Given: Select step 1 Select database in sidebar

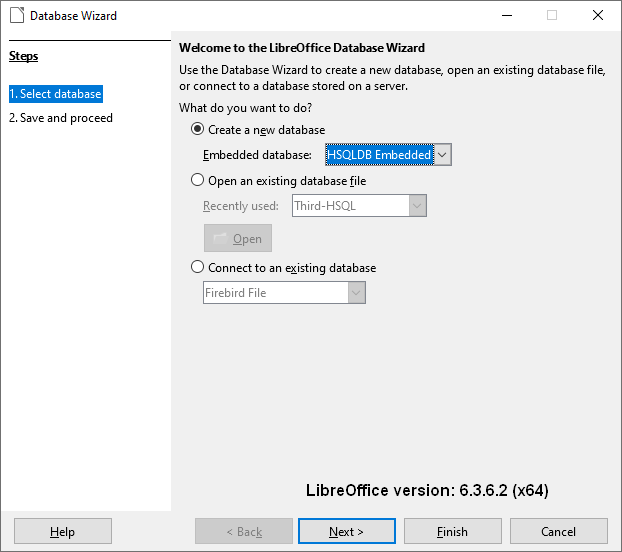Looking at the screenshot, I should coord(56,94).
